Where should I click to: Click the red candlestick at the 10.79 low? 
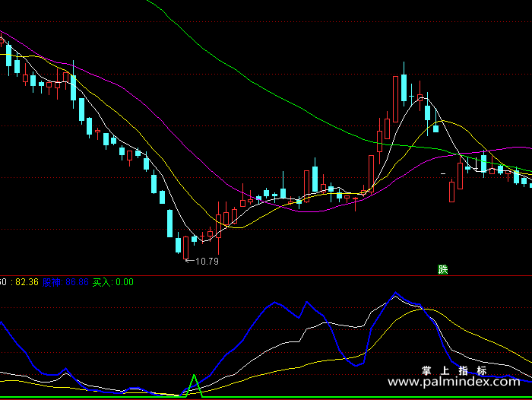[185, 248]
